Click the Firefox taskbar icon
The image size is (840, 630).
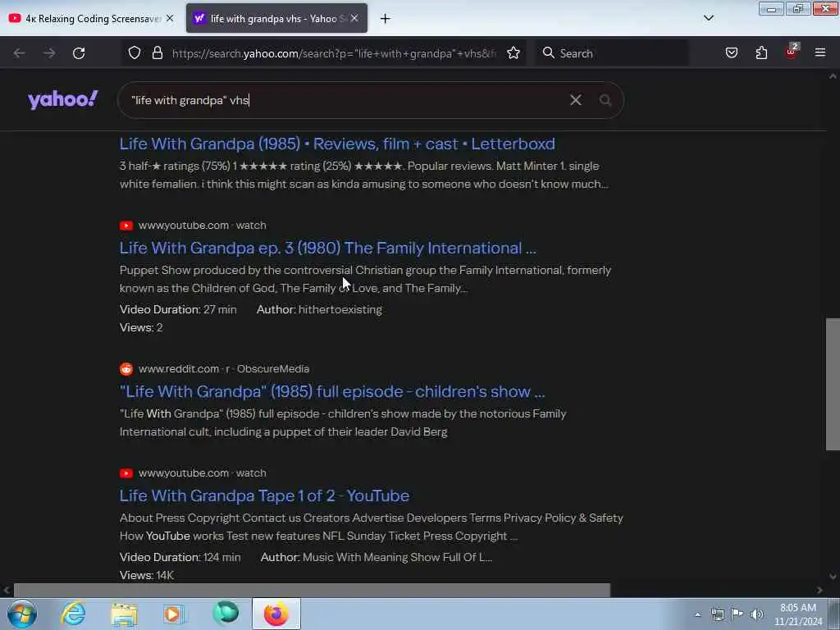276,614
